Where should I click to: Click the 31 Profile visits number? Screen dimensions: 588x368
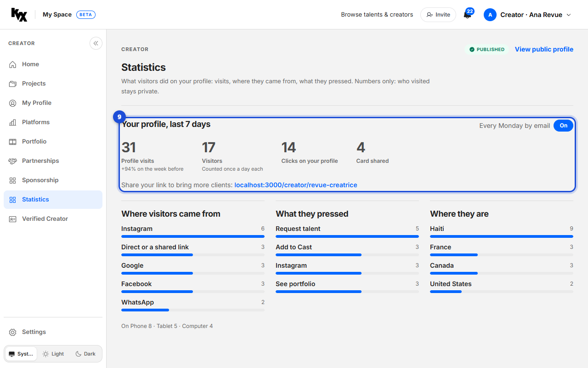[129, 147]
